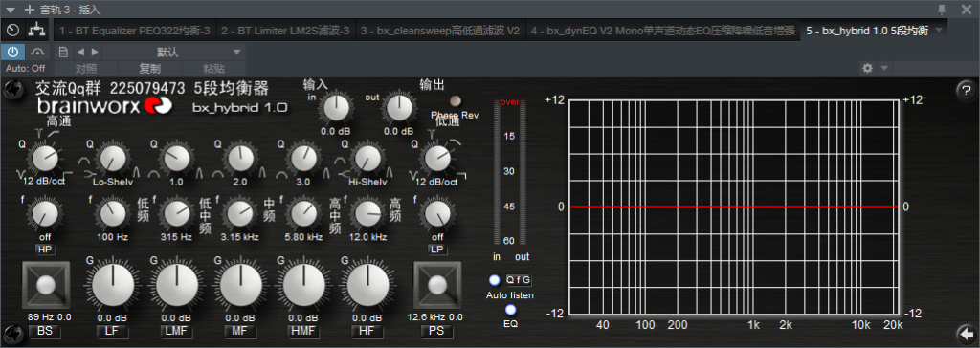Switch to 1 - BT Equalizer PEQ322 tab
This screenshot has width=980, height=348.
pyautogui.click(x=134, y=31)
